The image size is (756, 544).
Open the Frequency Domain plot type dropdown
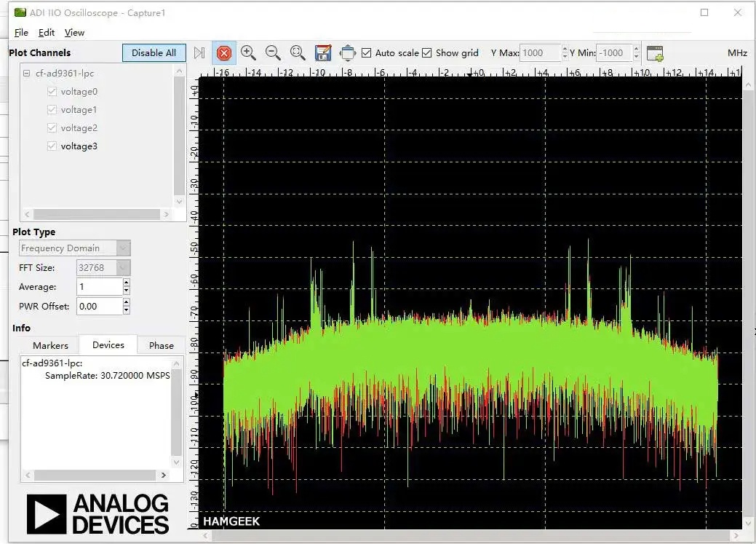click(x=75, y=248)
